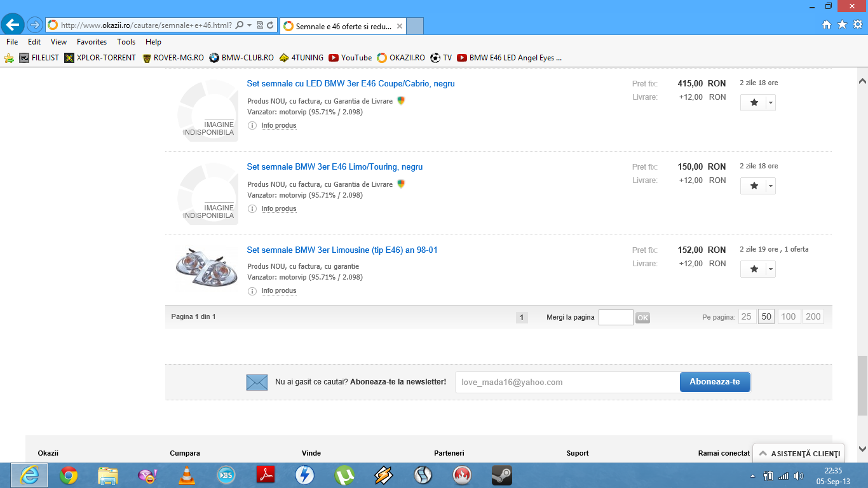Click Info produs for Limo/Touring listing
868x488 pixels.
tap(279, 208)
